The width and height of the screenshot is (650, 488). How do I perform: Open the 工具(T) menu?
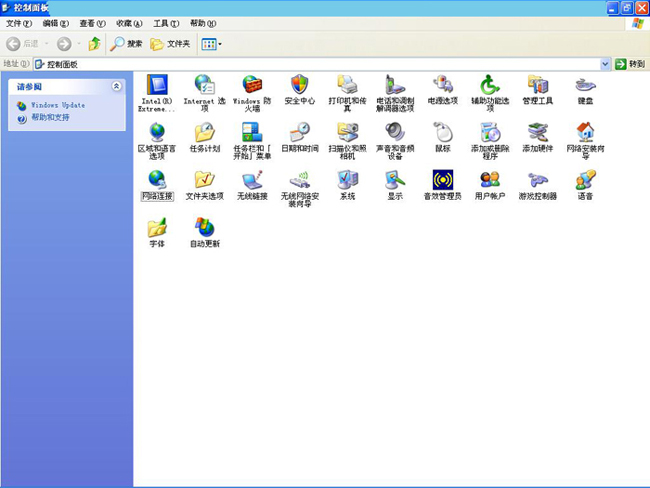(x=167, y=23)
